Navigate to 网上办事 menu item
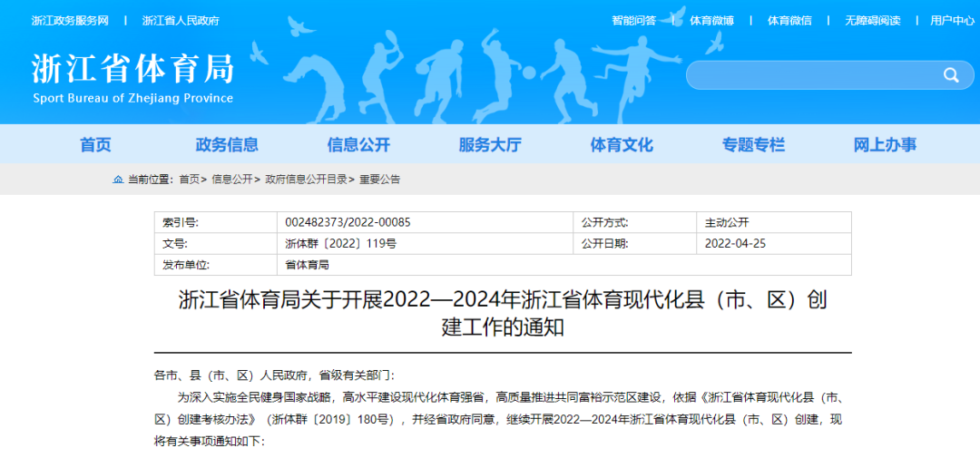The image size is (980, 458). (885, 145)
